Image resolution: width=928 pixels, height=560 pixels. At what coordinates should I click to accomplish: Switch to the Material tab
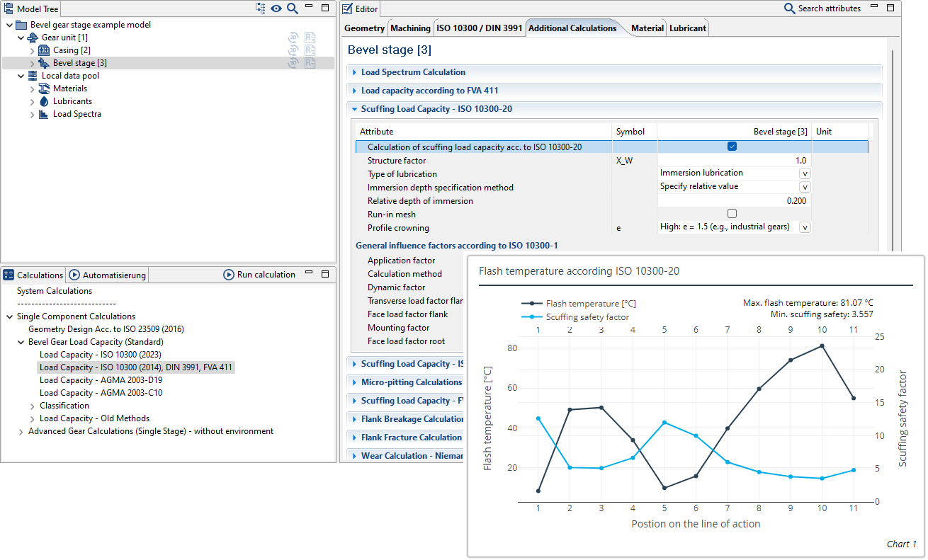click(647, 28)
